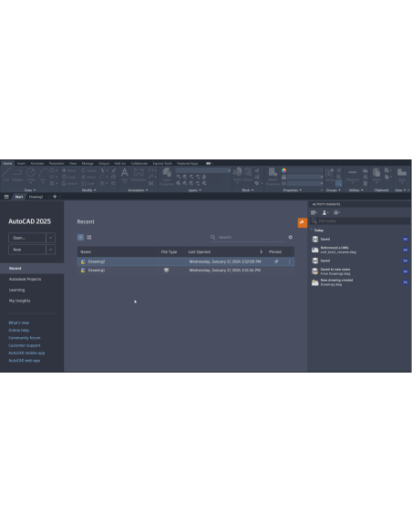This screenshot has height=532, width=412.
Task: Expand the Block panel dropdown
Action: (248, 190)
